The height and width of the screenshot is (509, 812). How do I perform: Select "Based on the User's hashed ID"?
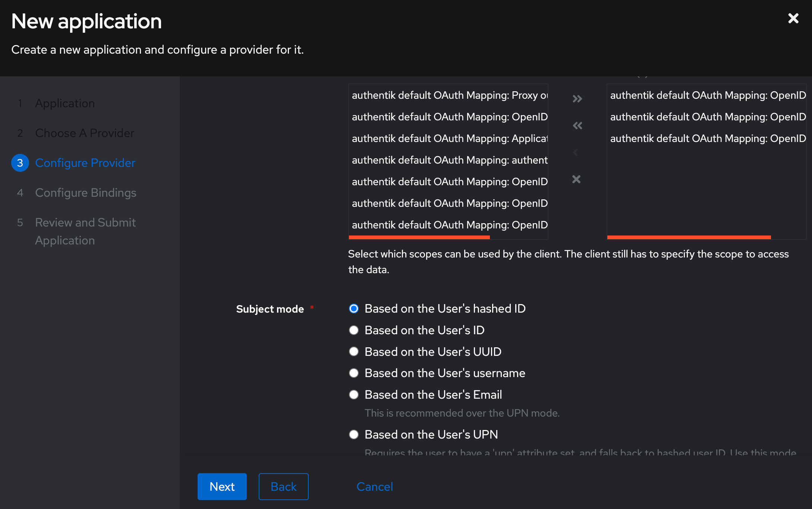click(x=353, y=309)
